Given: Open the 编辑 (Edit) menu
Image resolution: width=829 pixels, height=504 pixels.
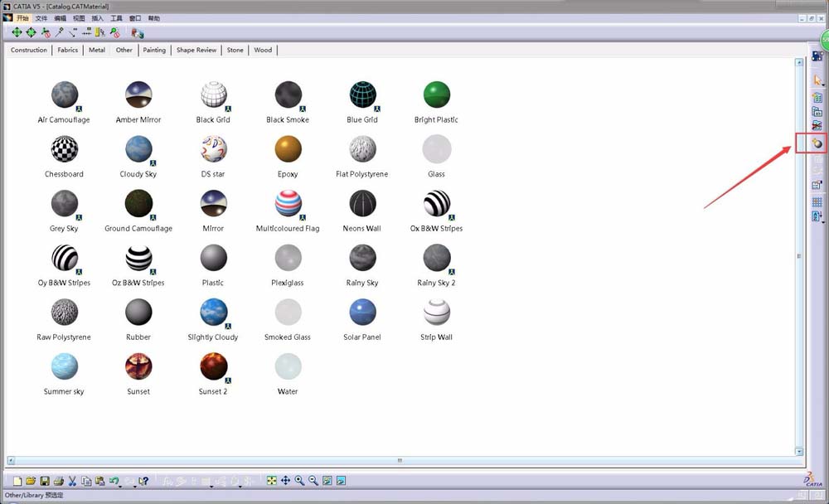Looking at the screenshot, I should (x=61, y=18).
